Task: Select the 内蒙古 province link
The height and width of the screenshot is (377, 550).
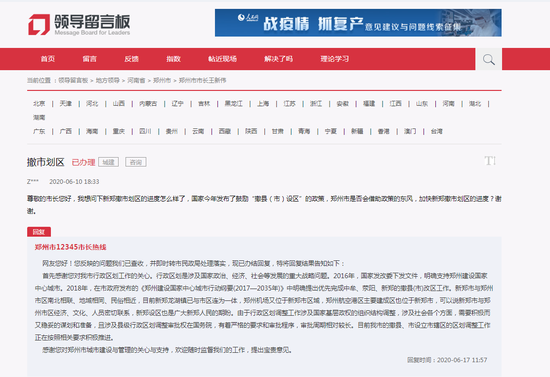Action: tap(148, 103)
